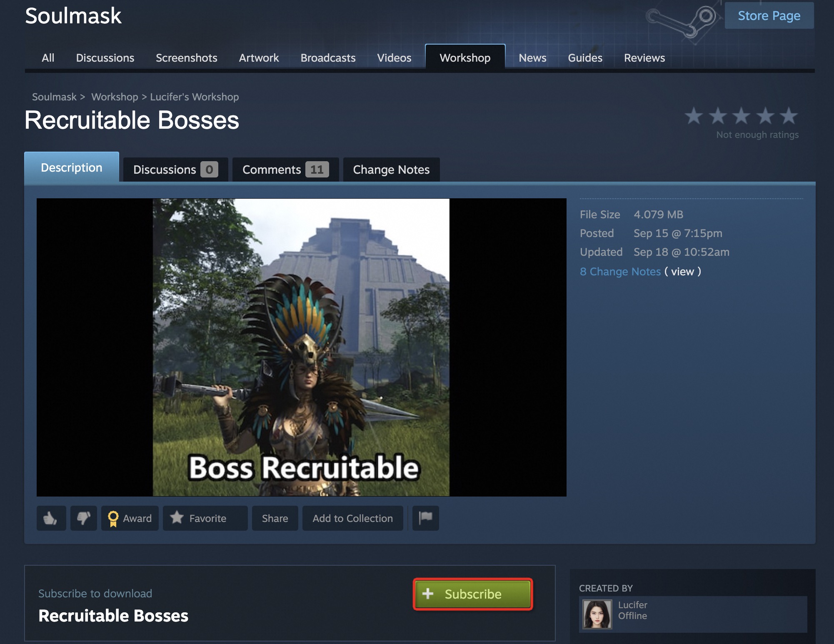Click the thumbs up rate button
The height and width of the screenshot is (644, 834).
(51, 518)
